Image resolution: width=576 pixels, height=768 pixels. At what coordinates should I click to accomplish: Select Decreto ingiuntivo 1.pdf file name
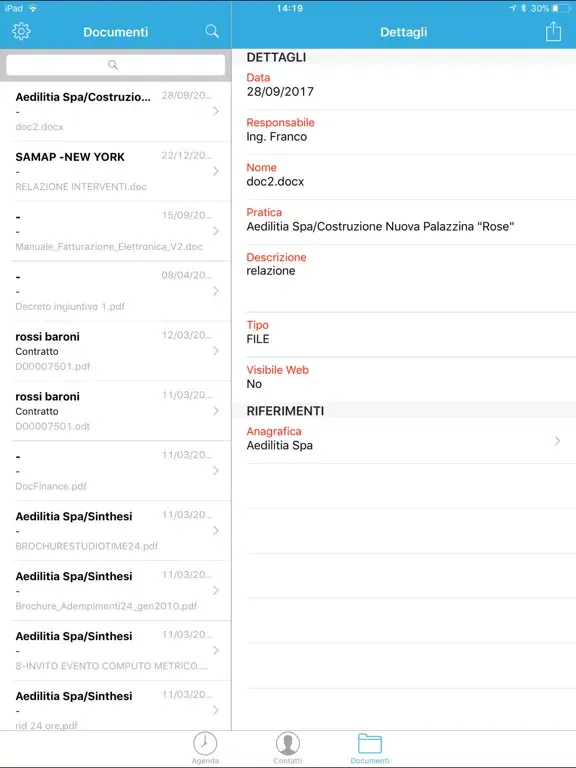[70, 307]
